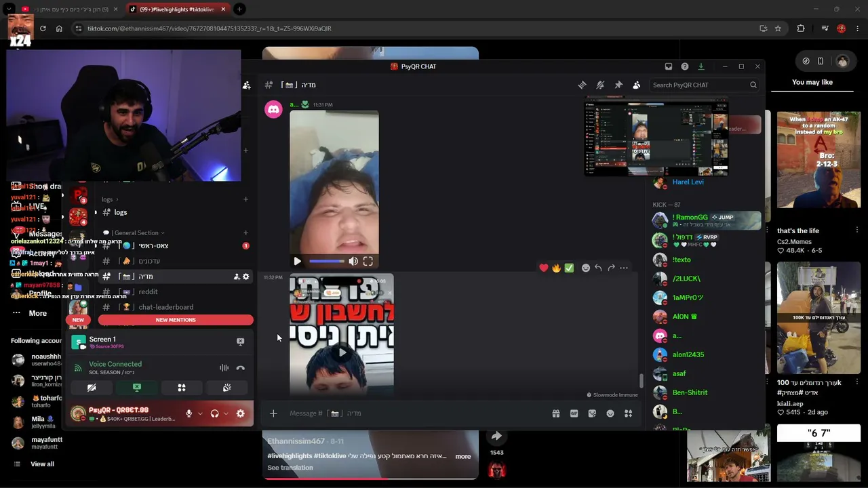Open soundboard button in voice panel
Screen dimensions: 868x488
point(227,388)
